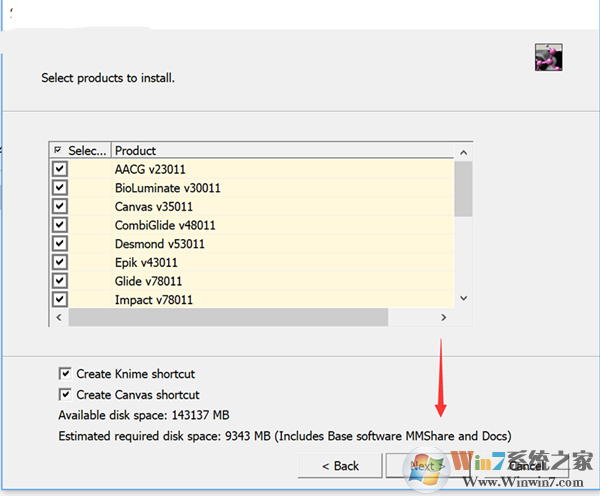Click the scroll down arrow of product list
Viewport: 600px width, 496px height.
[463, 298]
